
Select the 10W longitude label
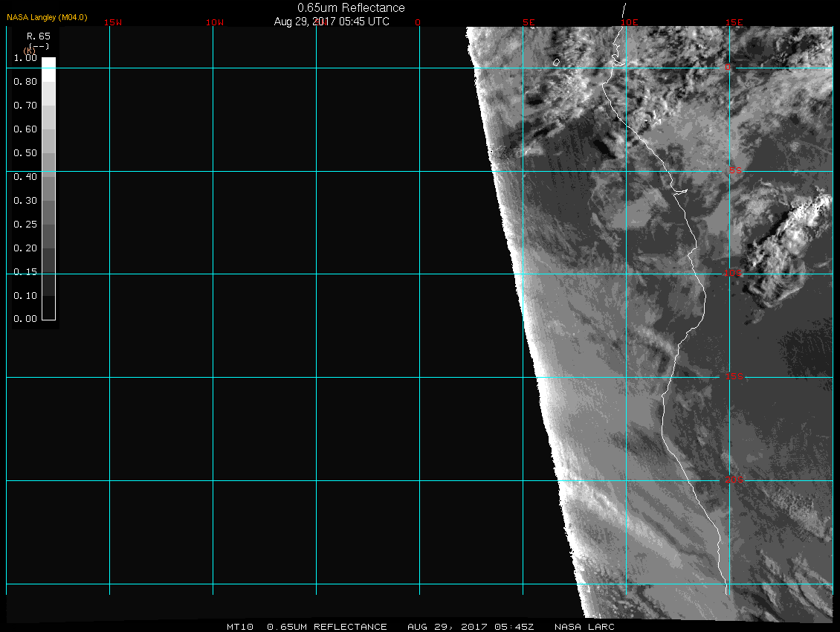click(x=215, y=22)
